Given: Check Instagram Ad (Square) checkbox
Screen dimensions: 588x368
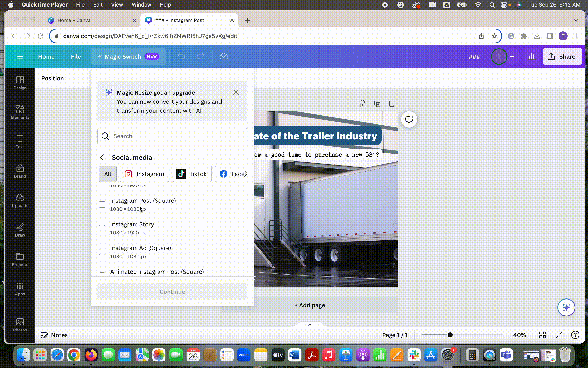Looking at the screenshot, I should click(x=102, y=252).
